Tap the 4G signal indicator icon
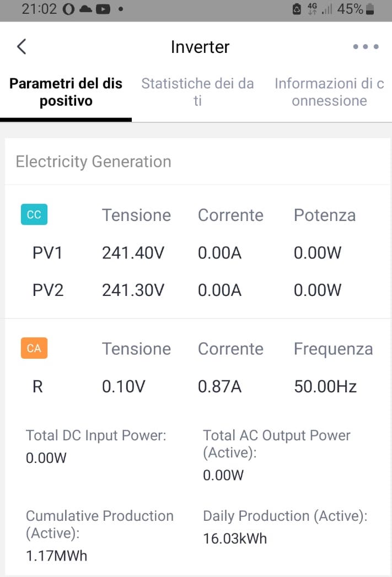 click(312, 9)
